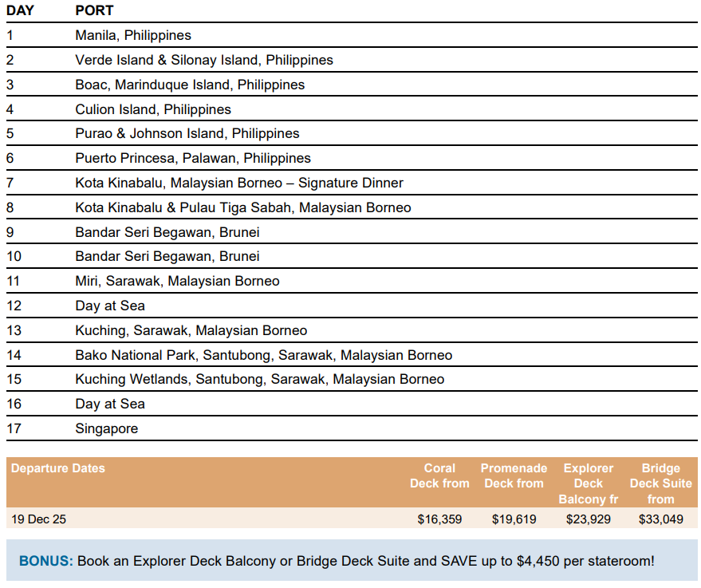Click day number 17 in the itinerary
The height and width of the screenshot is (588, 701).
(x=14, y=428)
